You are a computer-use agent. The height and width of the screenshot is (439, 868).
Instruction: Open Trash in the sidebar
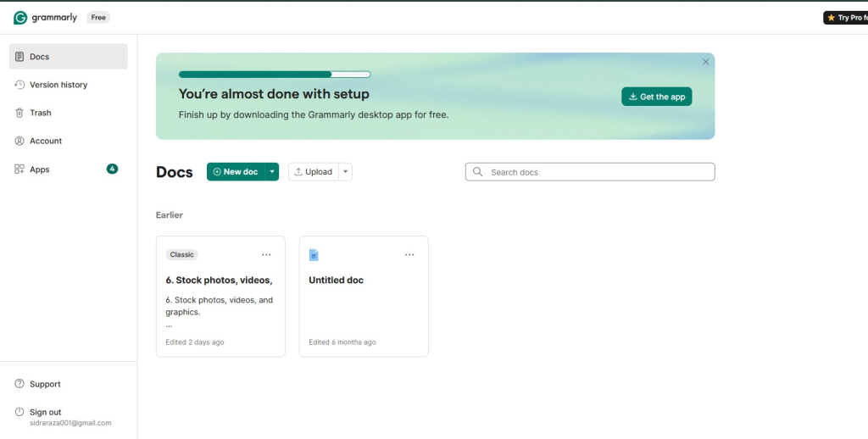[x=69, y=113]
